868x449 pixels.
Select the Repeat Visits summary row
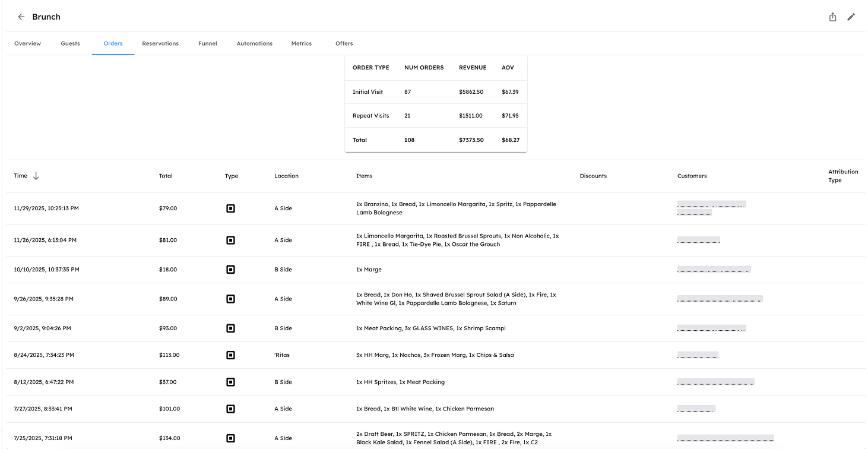[435, 116]
